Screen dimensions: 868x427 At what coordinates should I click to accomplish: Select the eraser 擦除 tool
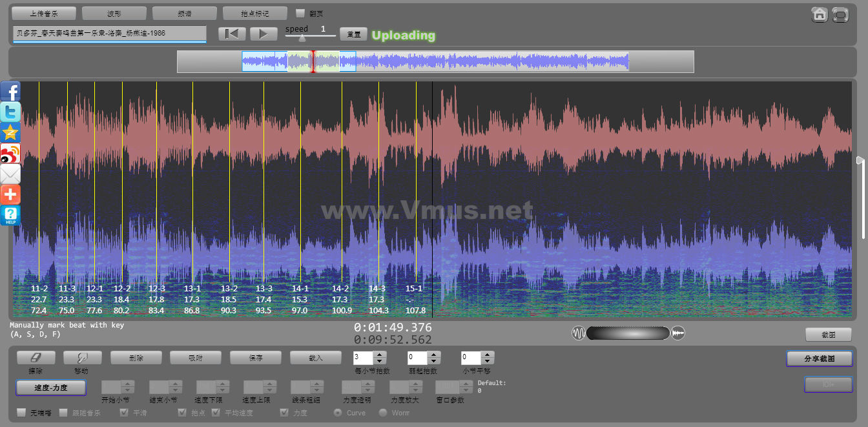click(36, 357)
